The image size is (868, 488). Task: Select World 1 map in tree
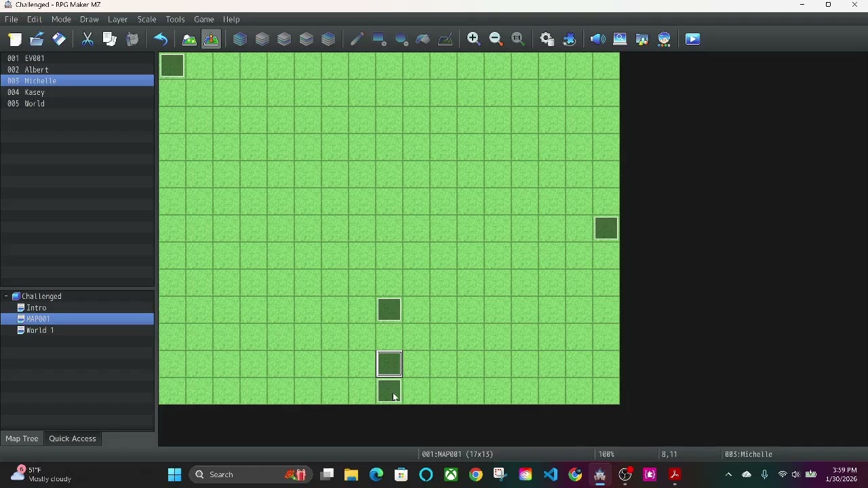click(40, 331)
